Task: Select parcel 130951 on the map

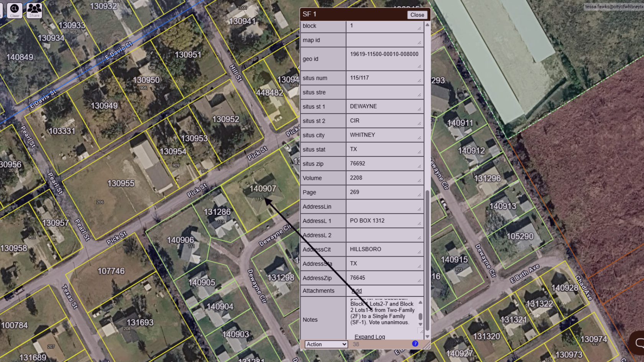Action: [188, 55]
